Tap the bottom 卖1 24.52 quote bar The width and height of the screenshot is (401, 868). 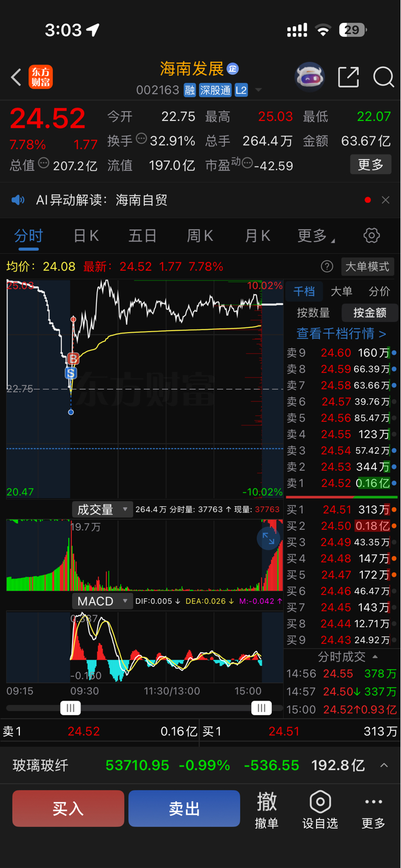100,731
